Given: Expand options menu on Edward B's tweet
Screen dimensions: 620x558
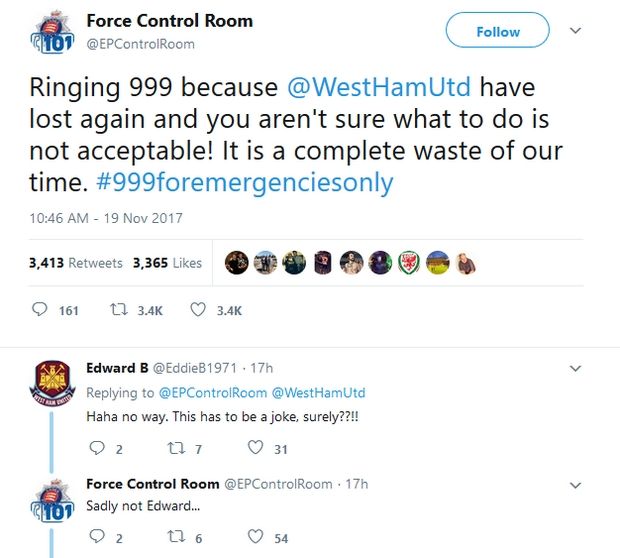Looking at the screenshot, I should click(575, 368).
